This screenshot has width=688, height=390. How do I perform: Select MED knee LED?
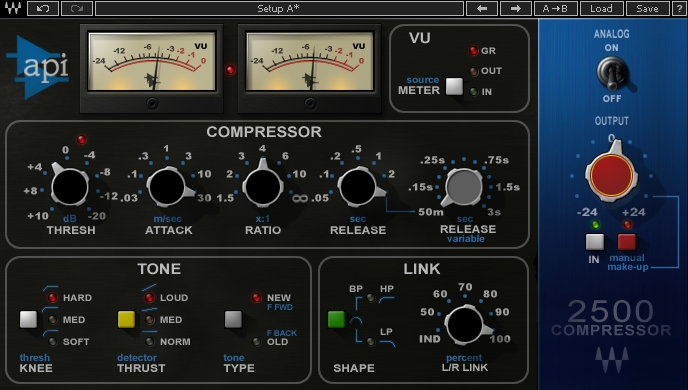click(x=52, y=320)
